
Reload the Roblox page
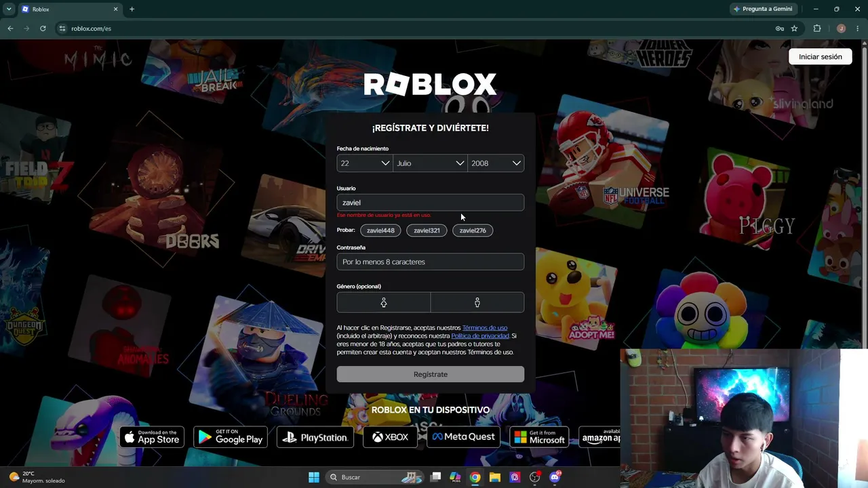(x=43, y=28)
